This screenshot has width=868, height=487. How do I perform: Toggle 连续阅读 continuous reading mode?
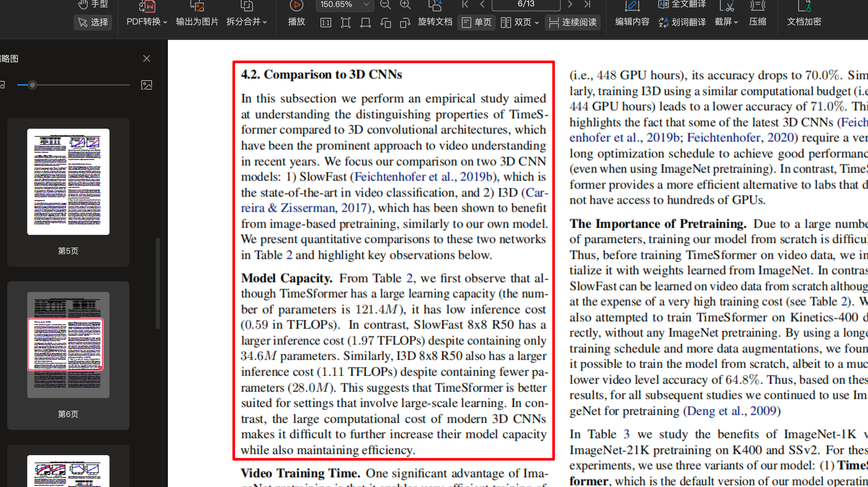pos(572,22)
